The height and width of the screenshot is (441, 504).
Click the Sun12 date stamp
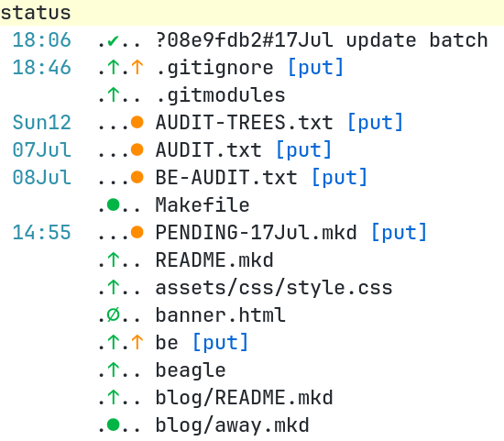[x=41, y=123]
